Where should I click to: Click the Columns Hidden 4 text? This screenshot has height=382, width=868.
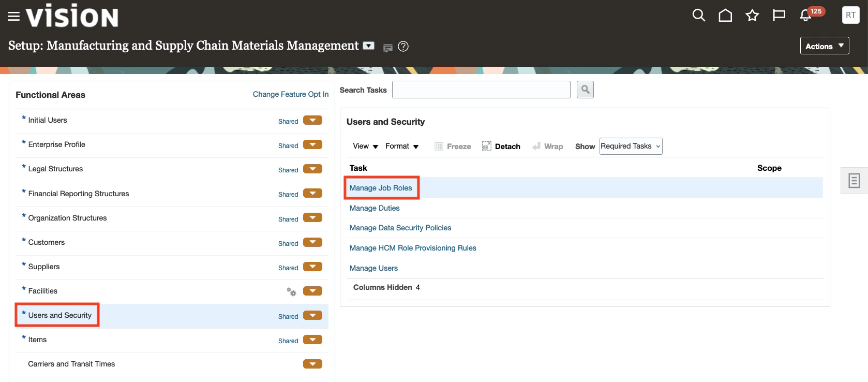tap(386, 287)
